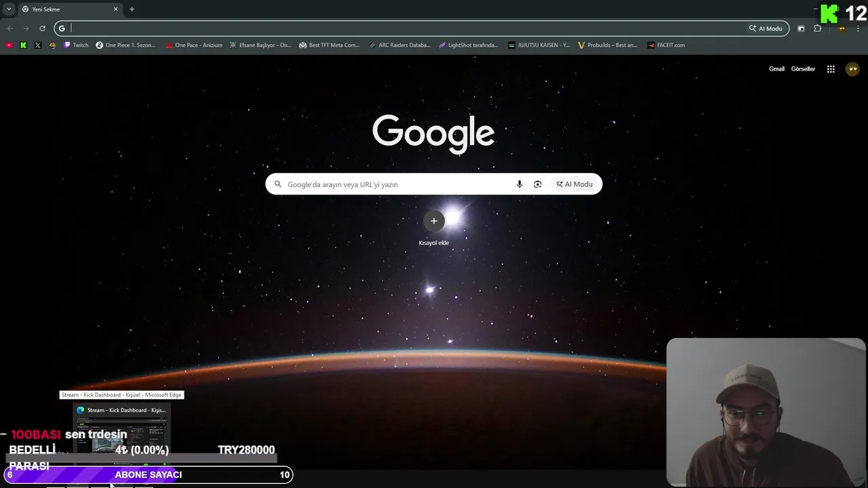Open the FACEIT.com bookmark

point(666,45)
